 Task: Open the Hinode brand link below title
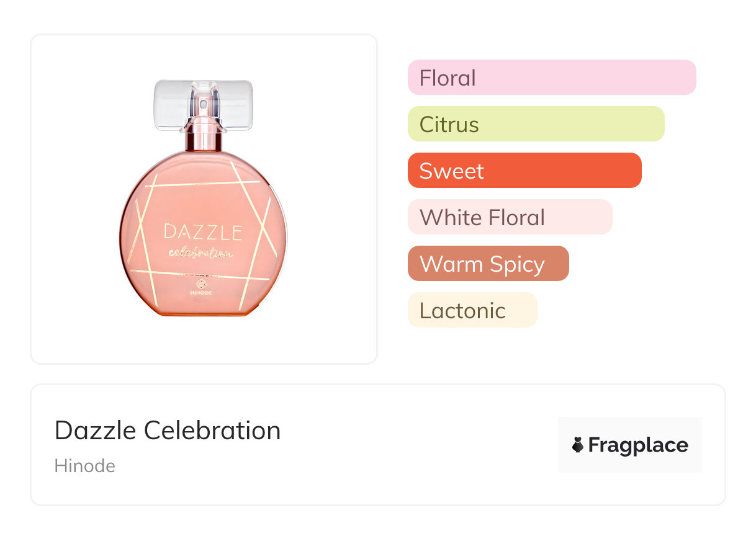point(84,466)
